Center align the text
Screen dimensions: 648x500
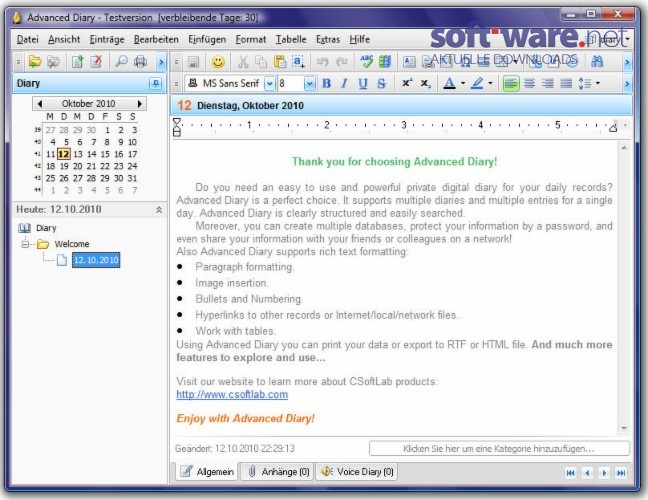[x=529, y=83]
